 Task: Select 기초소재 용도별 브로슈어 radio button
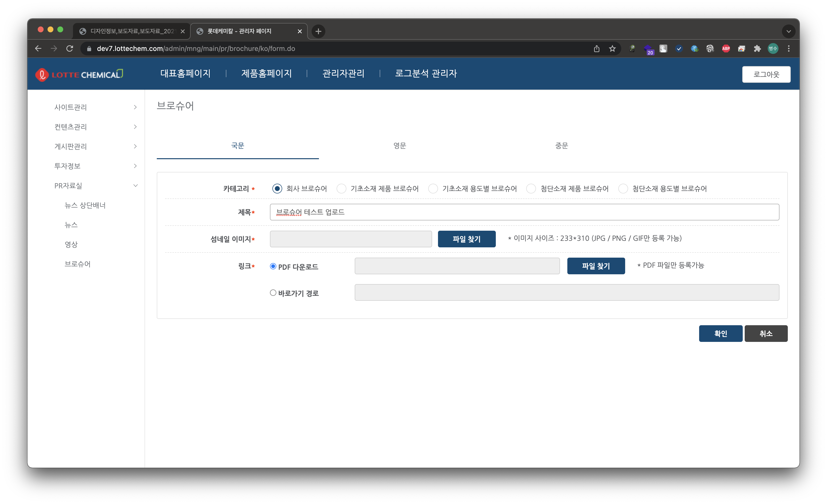click(433, 189)
